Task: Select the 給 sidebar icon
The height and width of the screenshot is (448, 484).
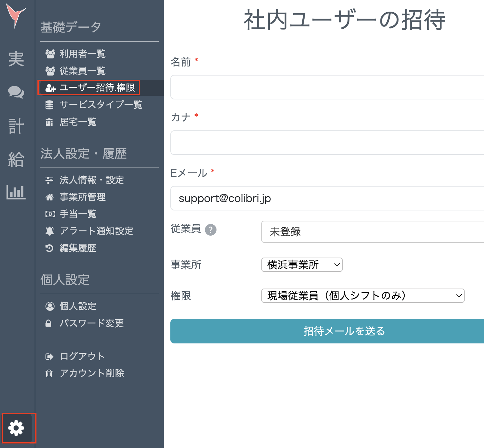Action: click(x=15, y=159)
